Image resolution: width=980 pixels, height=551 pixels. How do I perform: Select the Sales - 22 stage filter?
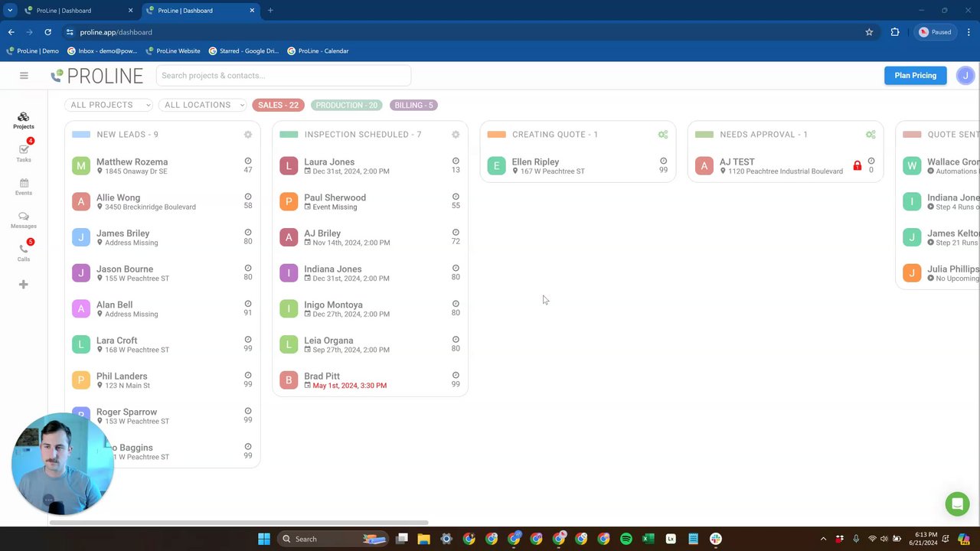[278, 105]
